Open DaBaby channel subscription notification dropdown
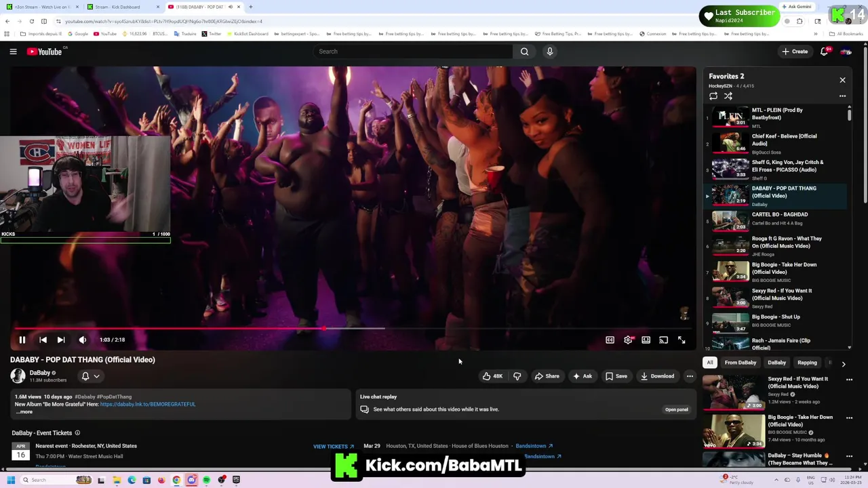This screenshot has width=868, height=488. (x=90, y=376)
